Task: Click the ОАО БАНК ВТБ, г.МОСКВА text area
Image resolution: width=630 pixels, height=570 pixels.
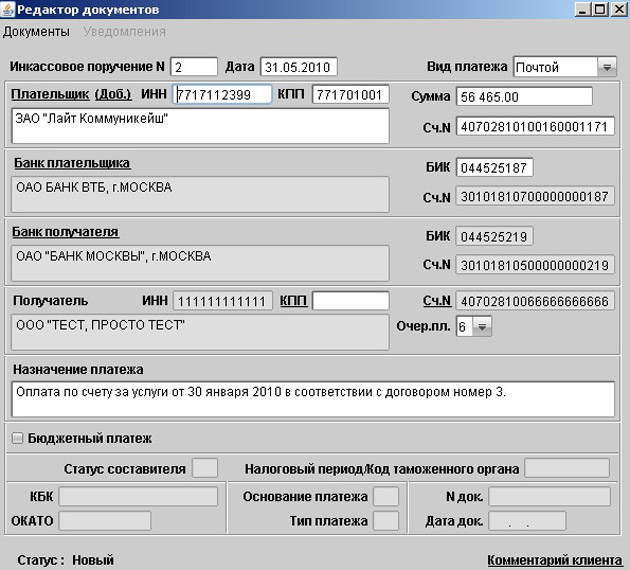Action: [200, 194]
